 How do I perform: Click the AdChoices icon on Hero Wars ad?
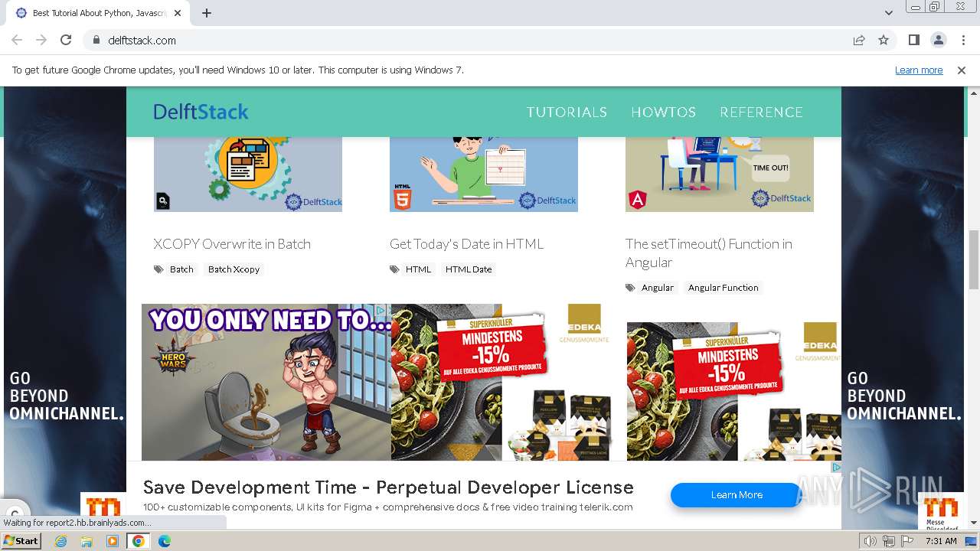point(380,310)
